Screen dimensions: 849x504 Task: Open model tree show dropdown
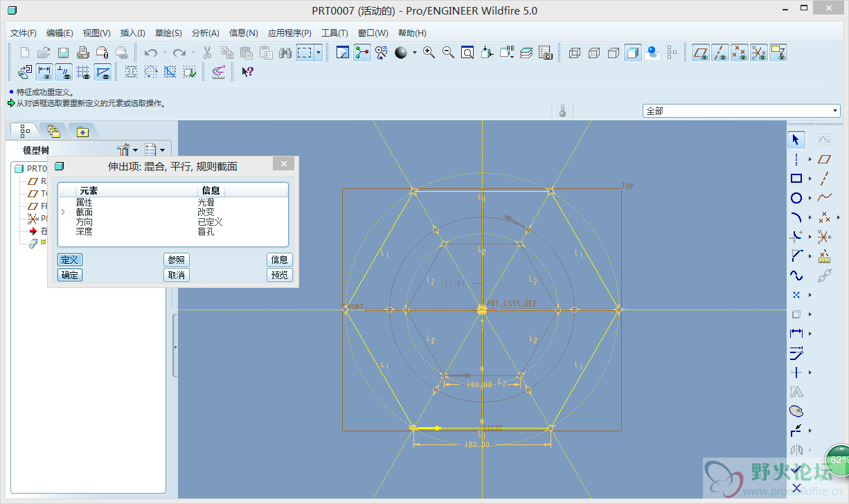click(155, 150)
